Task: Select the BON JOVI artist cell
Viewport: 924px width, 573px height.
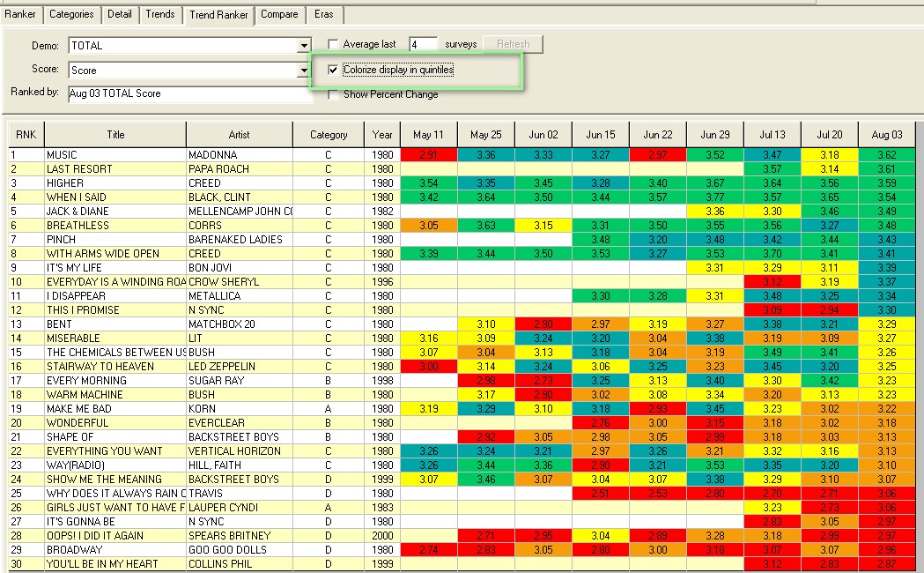Action: pos(240,268)
